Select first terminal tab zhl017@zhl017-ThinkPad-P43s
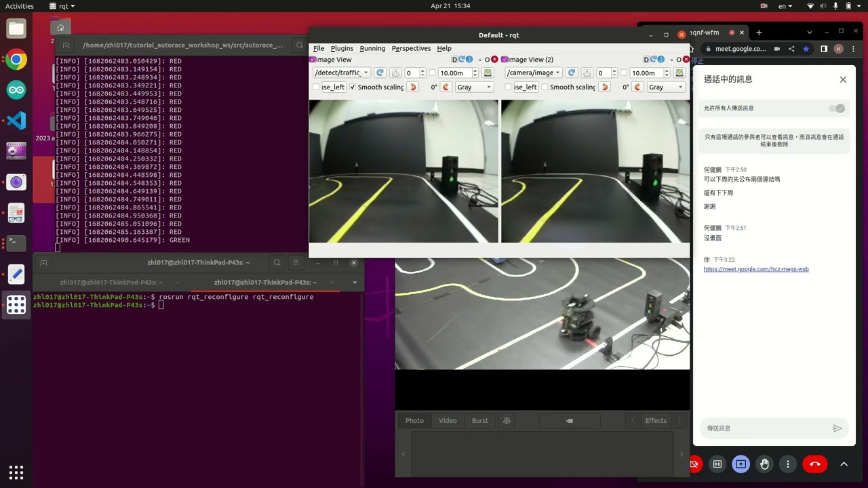The image size is (868, 488). [x=111, y=282]
